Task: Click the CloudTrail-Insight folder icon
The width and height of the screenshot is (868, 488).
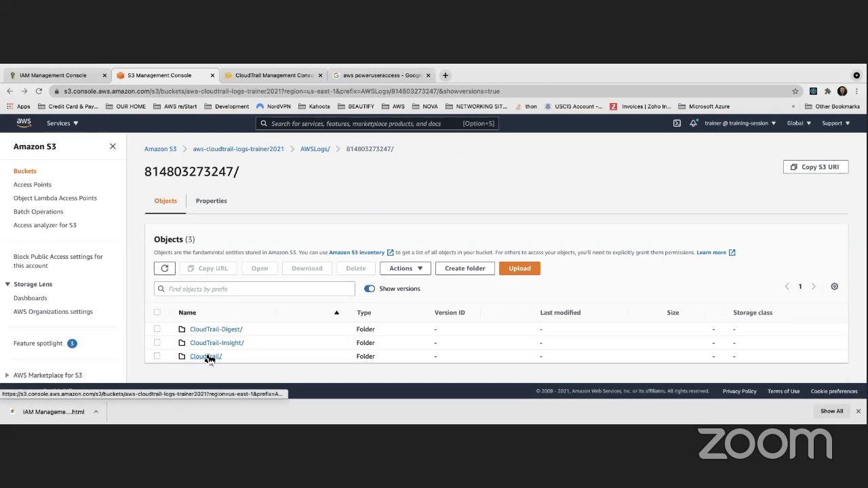Action: click(x=182, y=343)
